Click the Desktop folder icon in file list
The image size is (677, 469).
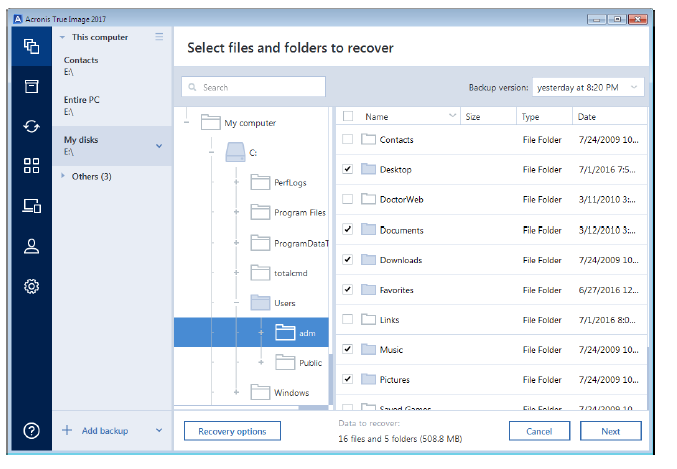[x=368, y=169]
